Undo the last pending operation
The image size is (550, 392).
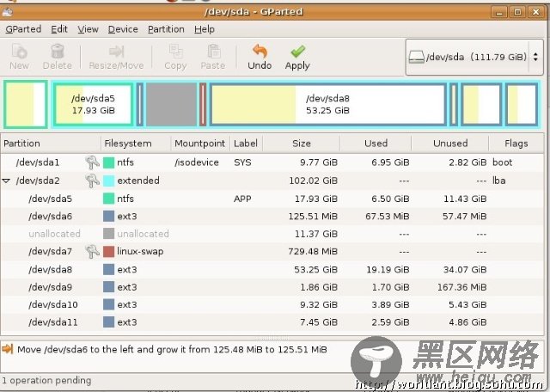260,57
